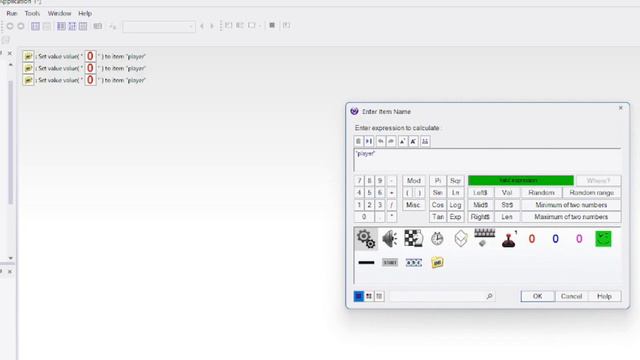Open the Window menu
Image resolution: width=640 pixels, height=360 pixels.
tap(60, 13)
